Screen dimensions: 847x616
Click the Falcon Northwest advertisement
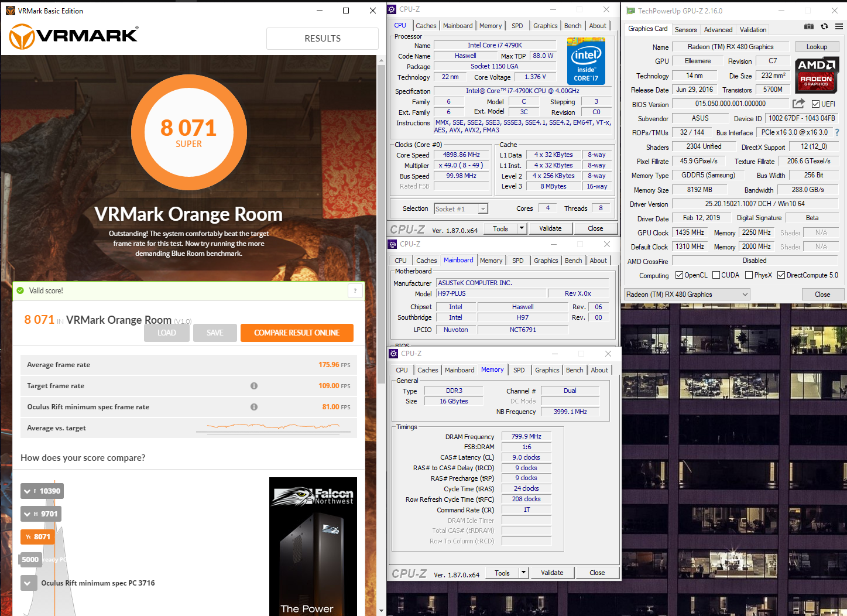tap(313, 546)
